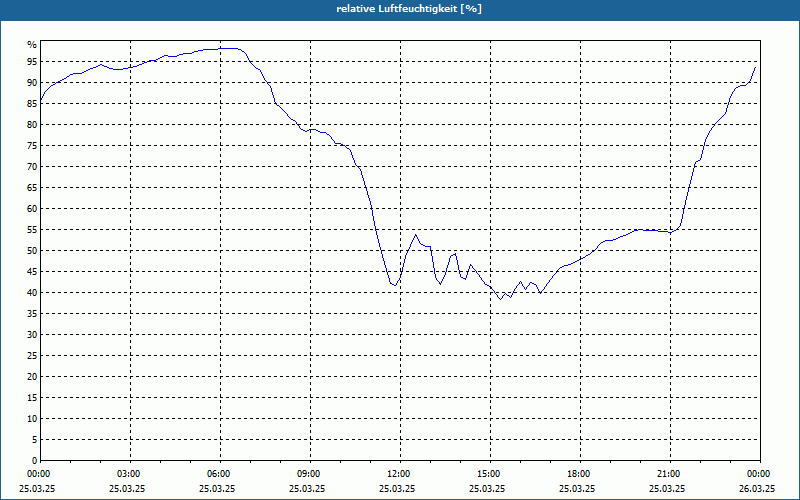Select the y-axis label "95"

[x=32, y=62]
